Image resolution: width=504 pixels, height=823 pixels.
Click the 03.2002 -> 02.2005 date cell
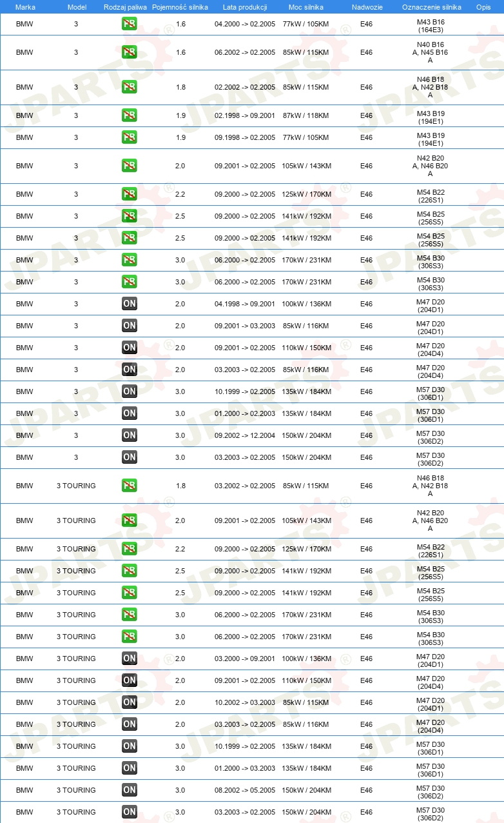245,486
